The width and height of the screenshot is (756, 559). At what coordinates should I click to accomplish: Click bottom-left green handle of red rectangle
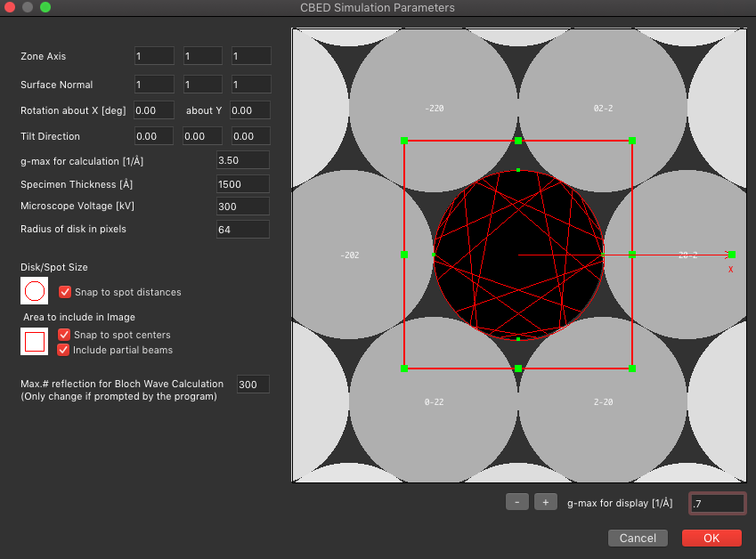tap(404, 369)
